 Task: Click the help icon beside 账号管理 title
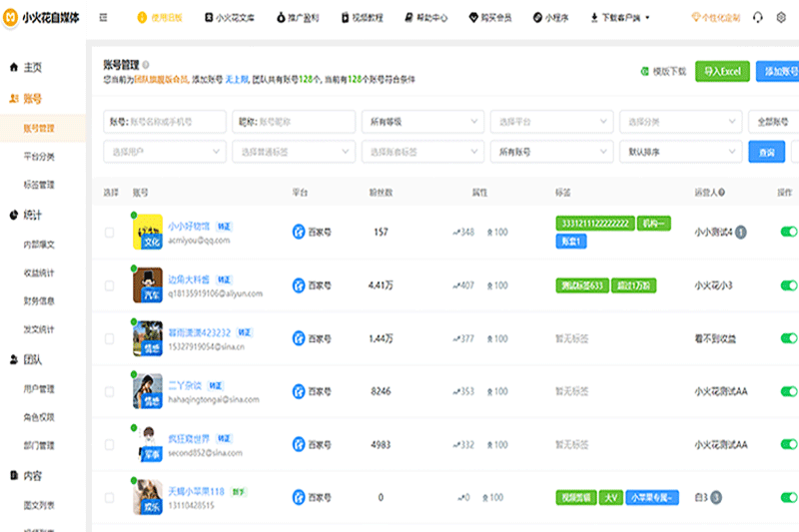tap(146, 65)
